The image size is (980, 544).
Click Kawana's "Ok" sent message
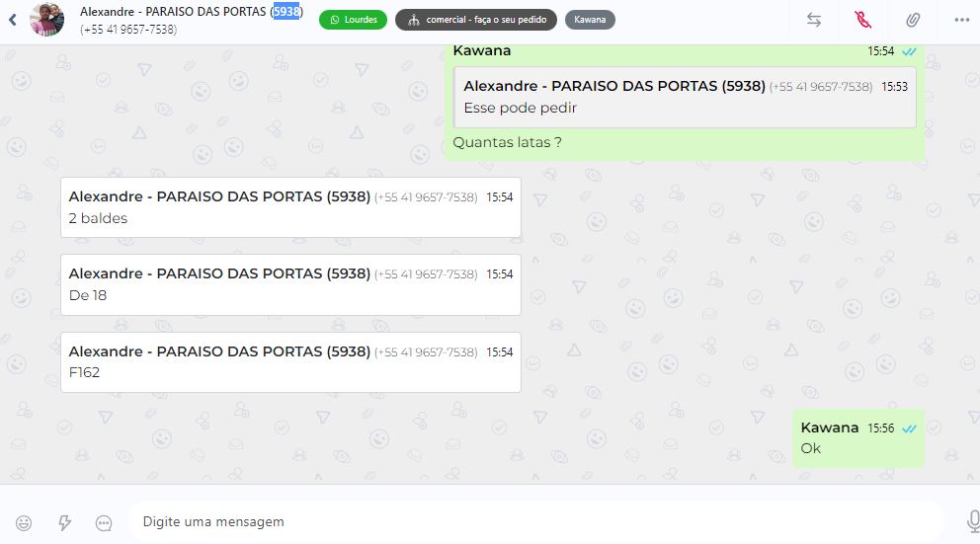pos(858,438)
